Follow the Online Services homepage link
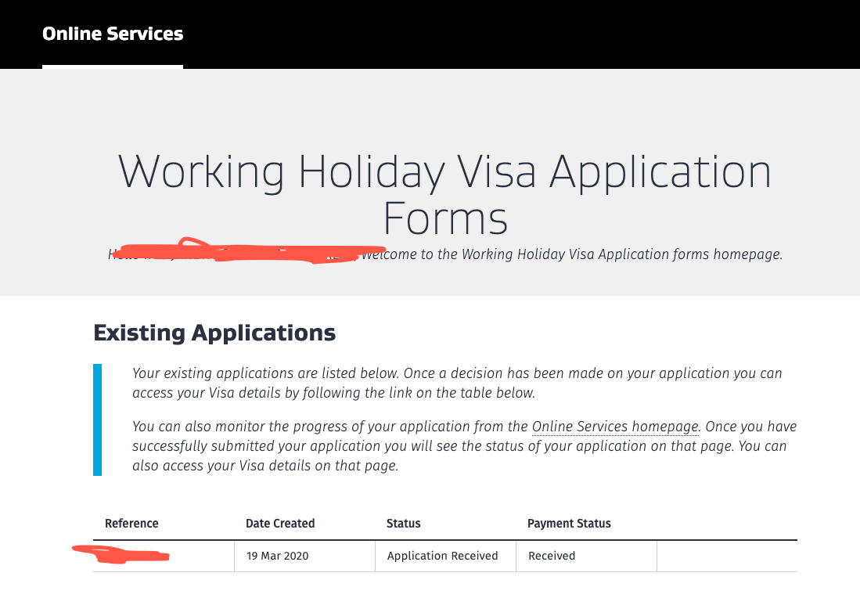Screen dimensions: 860x616 point(615,427)
